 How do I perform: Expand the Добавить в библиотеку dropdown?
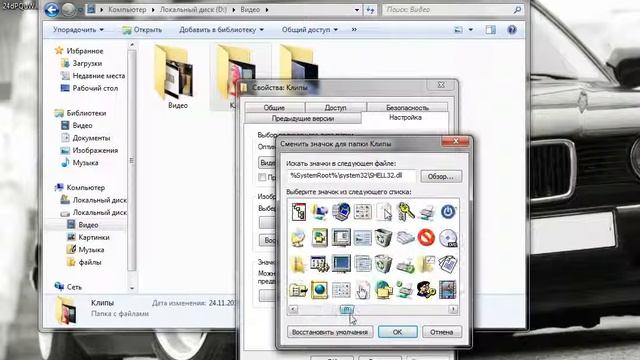221,29
